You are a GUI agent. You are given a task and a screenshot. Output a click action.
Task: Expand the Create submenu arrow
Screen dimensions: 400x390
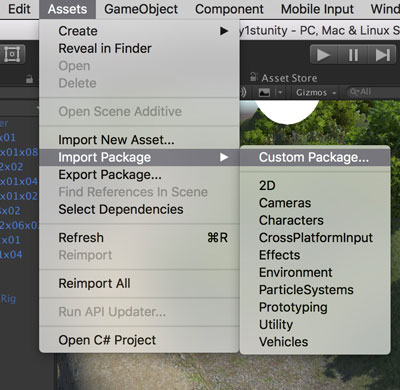point(224,31)
